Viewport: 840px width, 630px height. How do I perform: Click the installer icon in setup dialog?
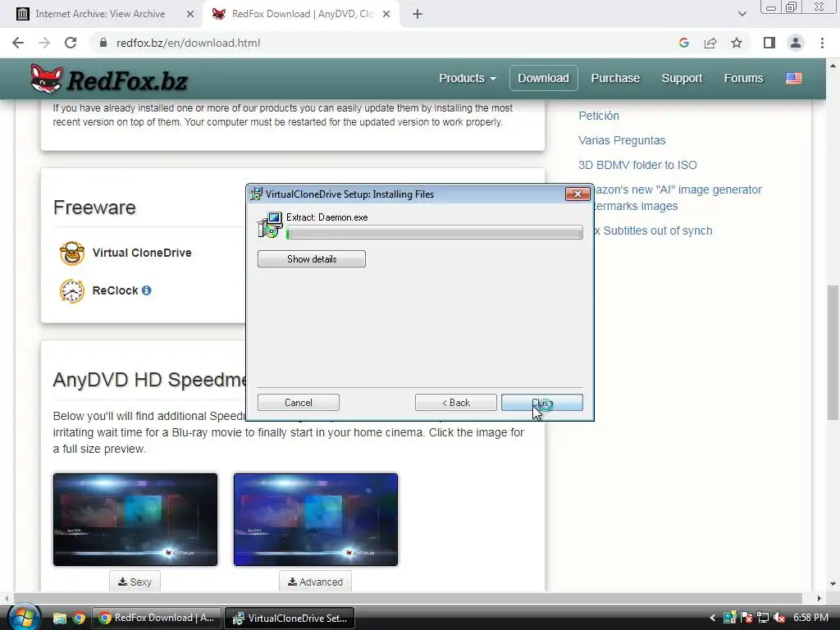[270, 225]
